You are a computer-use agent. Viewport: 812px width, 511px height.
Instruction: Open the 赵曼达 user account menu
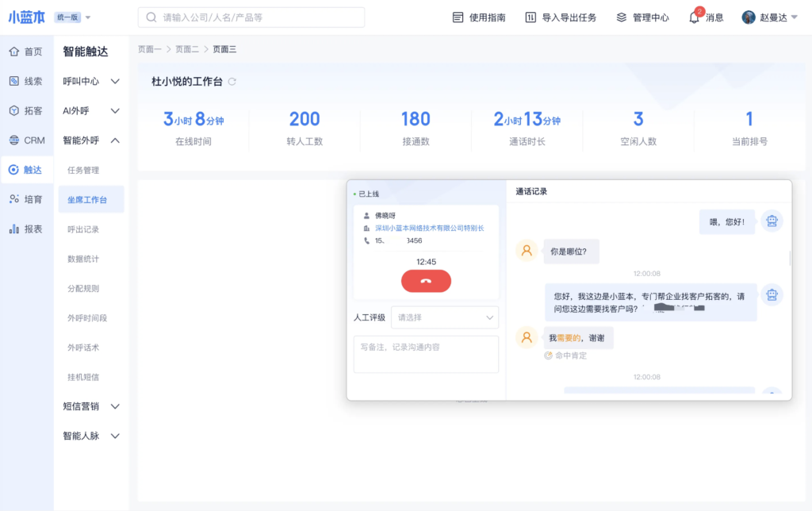(x=769, y=17)
